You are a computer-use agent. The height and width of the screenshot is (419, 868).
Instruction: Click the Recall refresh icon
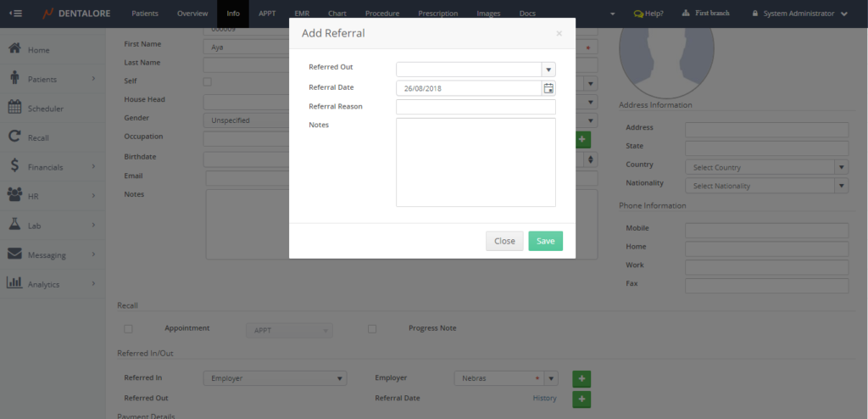point(14,137)
